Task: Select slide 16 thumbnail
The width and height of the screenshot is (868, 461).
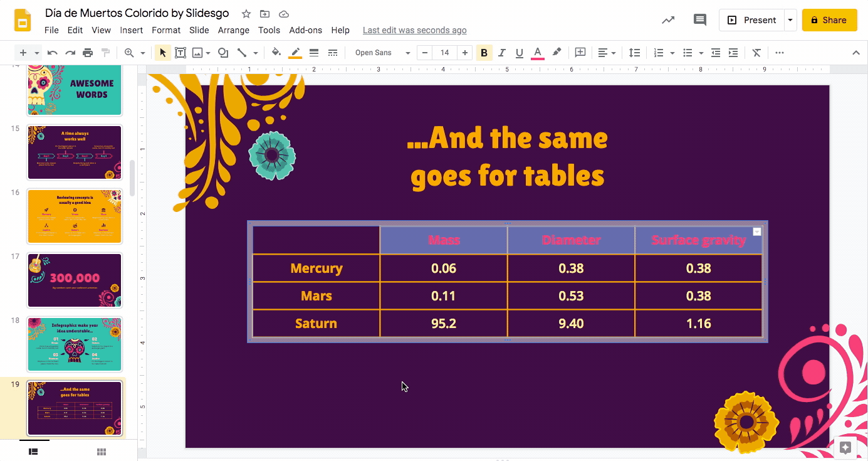Action: pos(75,216)
